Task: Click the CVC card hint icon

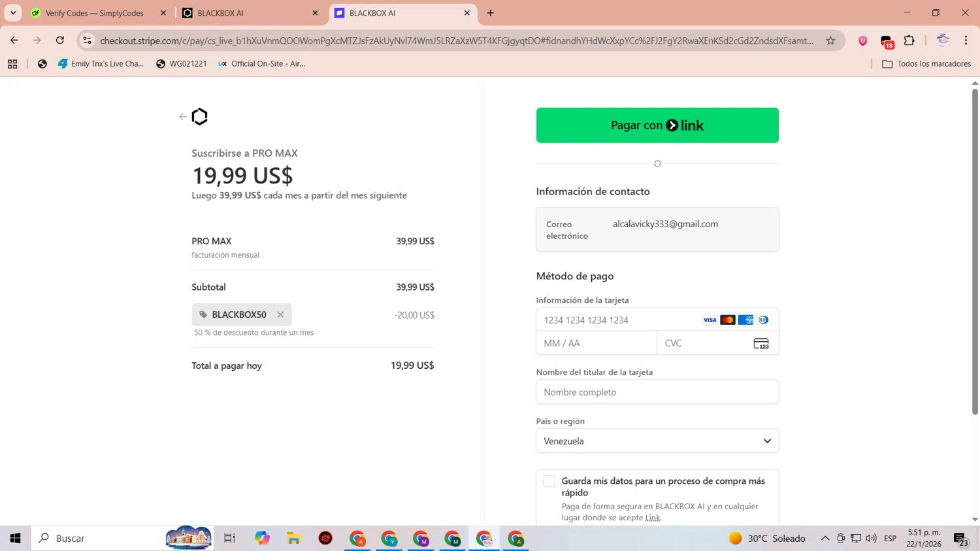Action: click(x=761, y=343)
